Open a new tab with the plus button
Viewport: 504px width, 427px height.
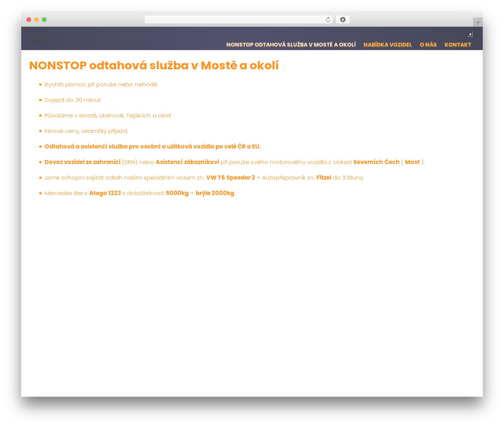(478, 22)
